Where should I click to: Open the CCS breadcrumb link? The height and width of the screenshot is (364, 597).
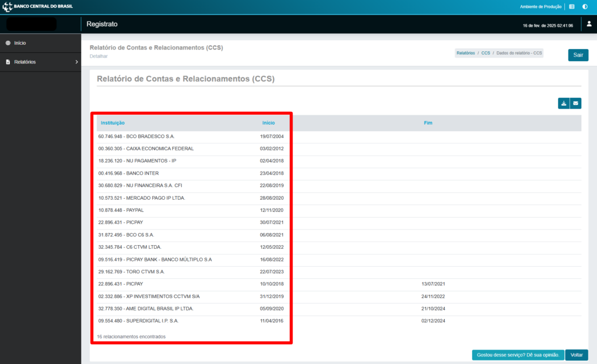tap(486, 53)
